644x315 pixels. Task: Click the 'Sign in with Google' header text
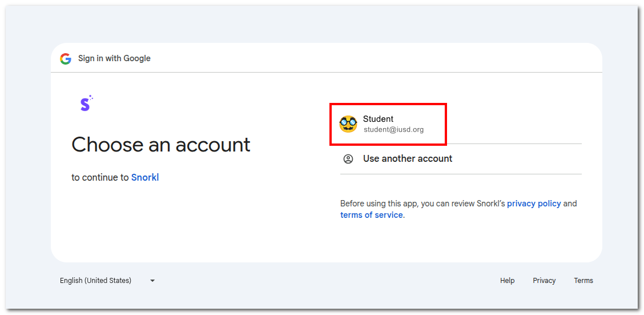(x=115, y=58)
